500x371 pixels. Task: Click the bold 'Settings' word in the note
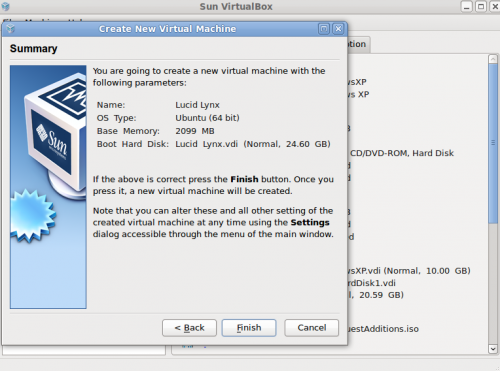point(310,222)
